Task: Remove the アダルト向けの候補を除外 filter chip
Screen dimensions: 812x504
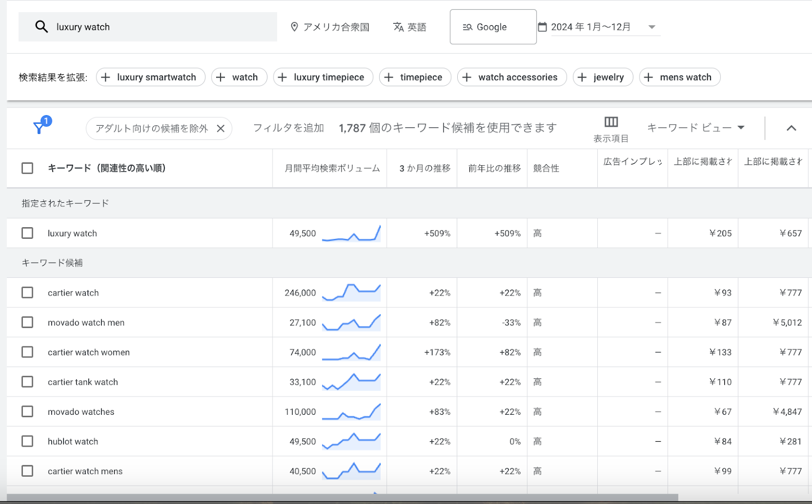Action: (x=221, y=129)
